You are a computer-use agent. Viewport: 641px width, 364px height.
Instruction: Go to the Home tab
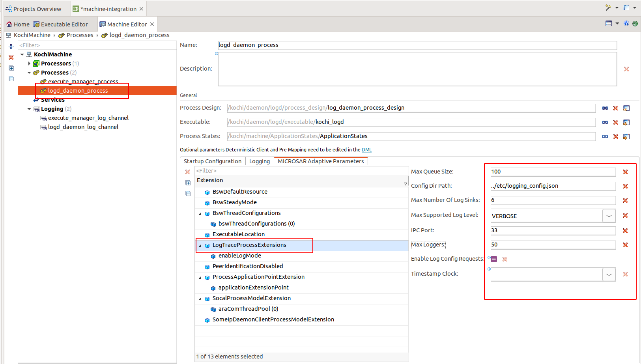(x=18, y=24)
